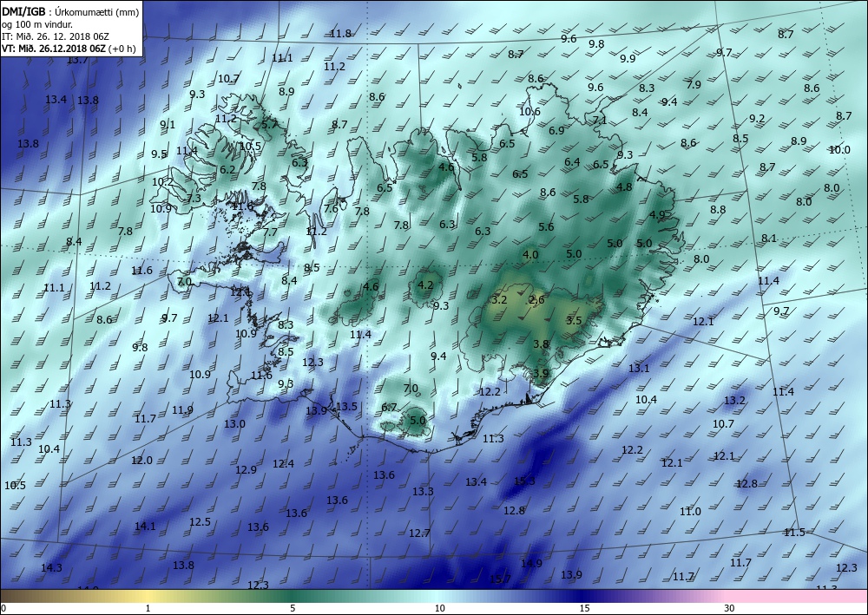Click the value 4.0 on the map
868x615 pixels.
pyautogui.click(x=530, y=255)
